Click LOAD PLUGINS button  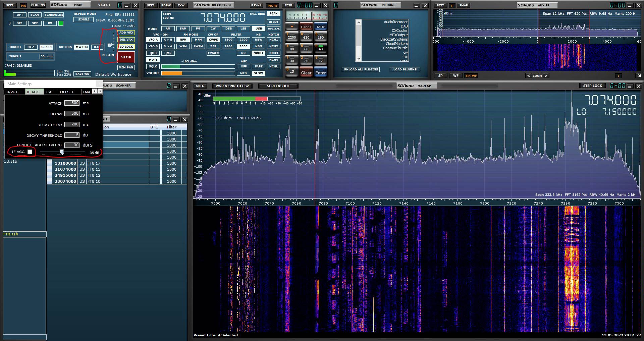pyautogui.click(x=405, y=69)
